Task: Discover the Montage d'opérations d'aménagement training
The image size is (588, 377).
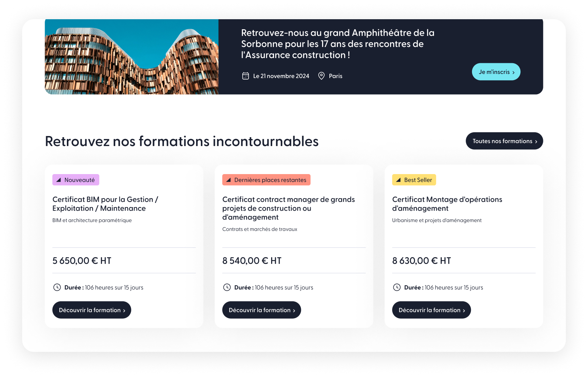Action: click(431, 310)
